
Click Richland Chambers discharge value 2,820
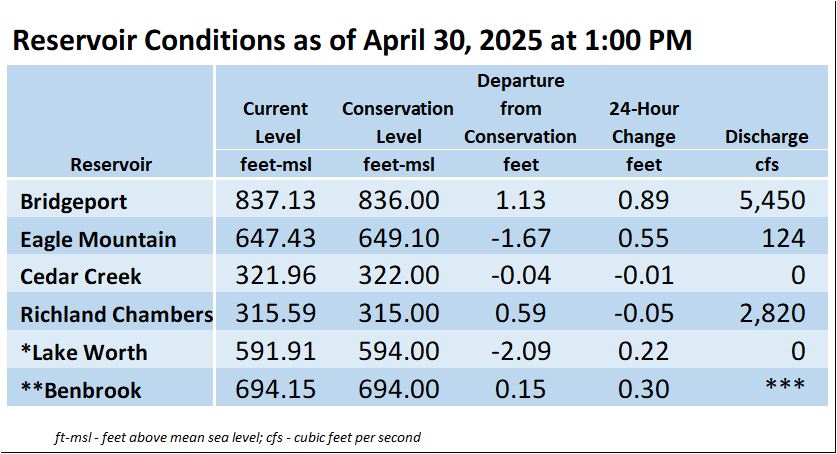click(772, 313)
